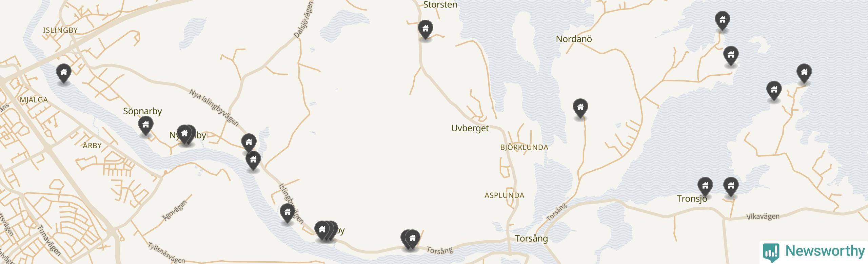The height and width of the screenshot is (264, 868).
Task: Click the easternmost house marker on the map
Action: coord(804,73)
